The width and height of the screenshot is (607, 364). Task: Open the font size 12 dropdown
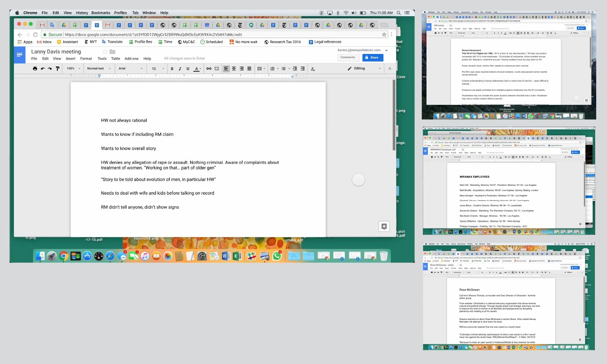click(x=158, y=68)
